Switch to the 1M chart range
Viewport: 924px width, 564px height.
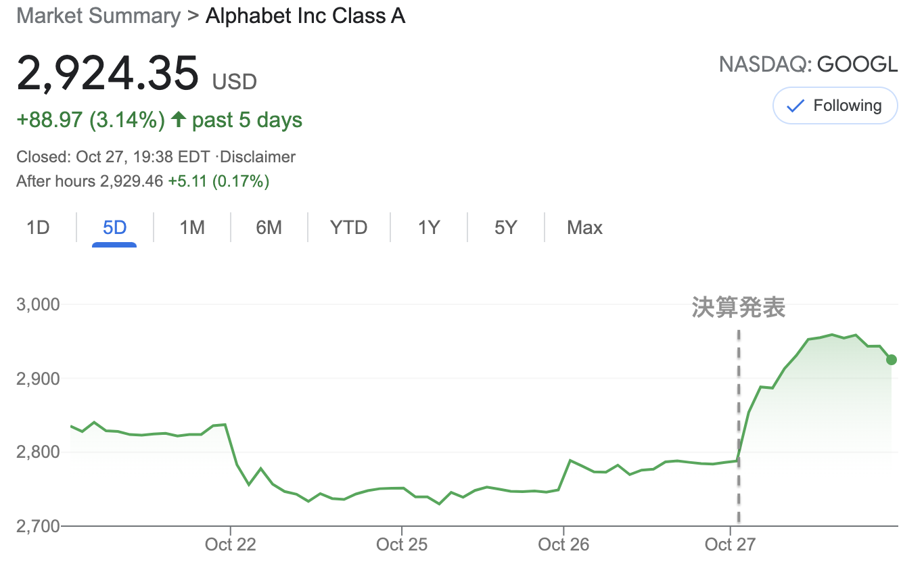(192, 228)
